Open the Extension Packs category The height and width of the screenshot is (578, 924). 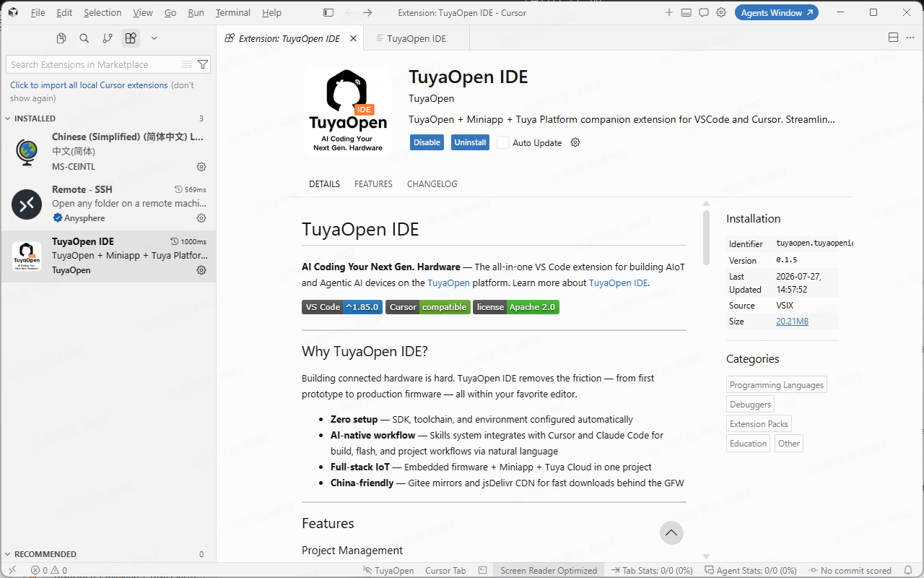click(x=759, y=423)
